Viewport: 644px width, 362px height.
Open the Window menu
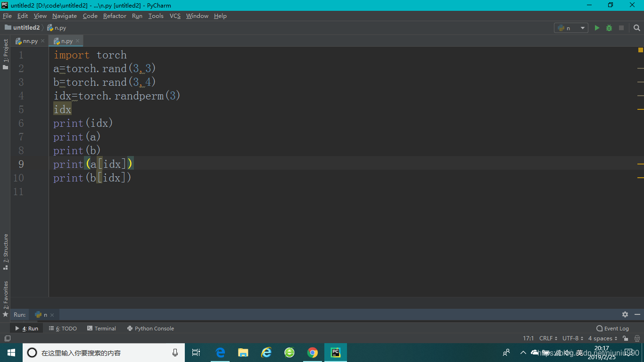point(197,16)
